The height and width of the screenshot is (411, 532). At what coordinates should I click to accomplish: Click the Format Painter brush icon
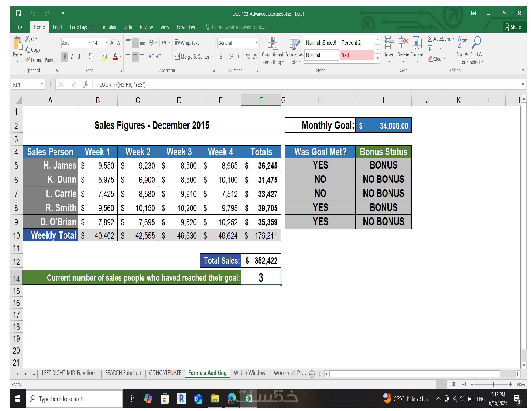pyautogui.click(x=28, y=60)
